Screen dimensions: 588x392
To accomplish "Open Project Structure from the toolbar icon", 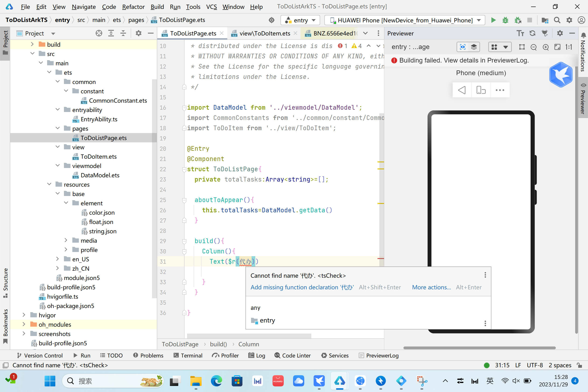I will coord(545,20).
